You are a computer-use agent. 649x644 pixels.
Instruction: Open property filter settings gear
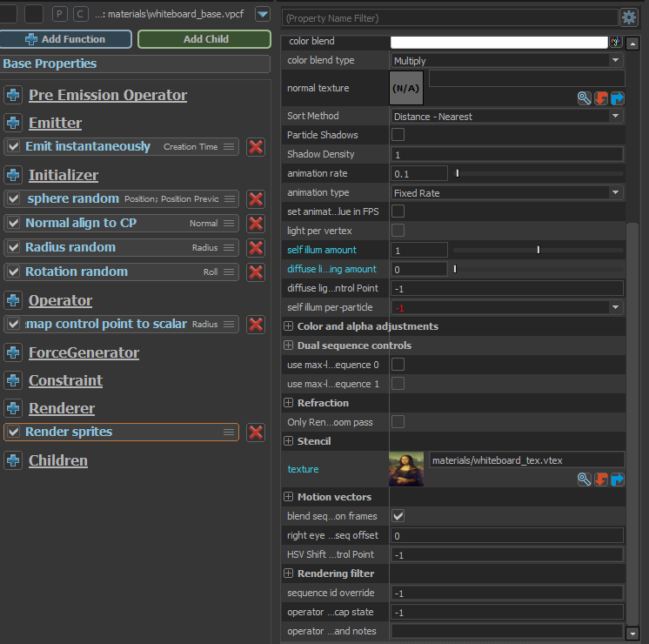click(x=629, y=17)
